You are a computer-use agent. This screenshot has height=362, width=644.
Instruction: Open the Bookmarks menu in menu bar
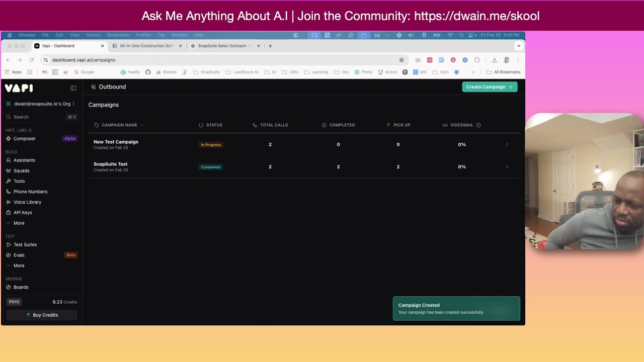118,35
